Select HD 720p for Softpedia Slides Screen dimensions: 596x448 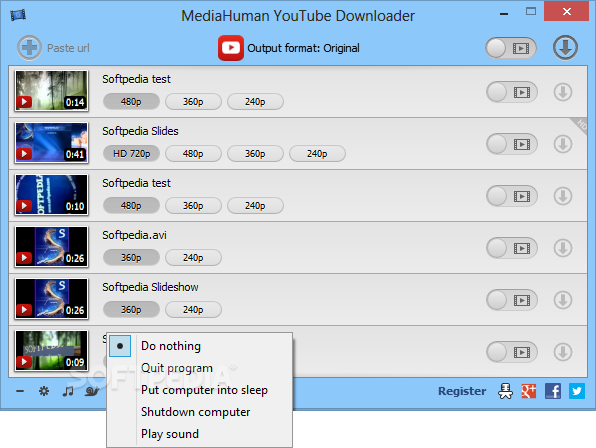click(131, 154)
